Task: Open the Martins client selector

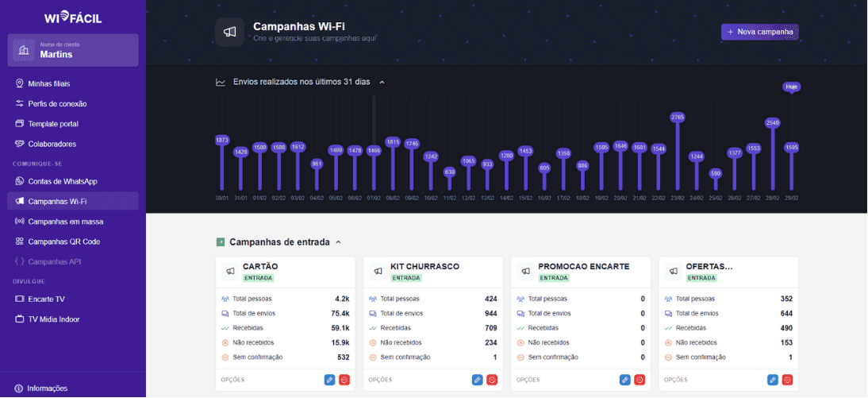Action: (x=73, y=50)
